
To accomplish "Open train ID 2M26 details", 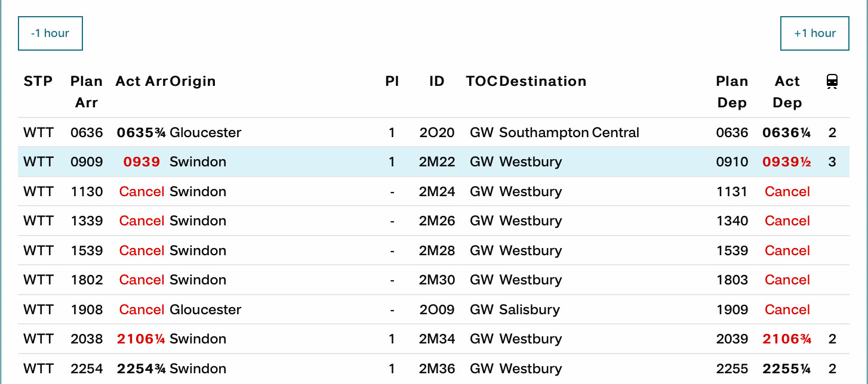I will coord(437,221).
